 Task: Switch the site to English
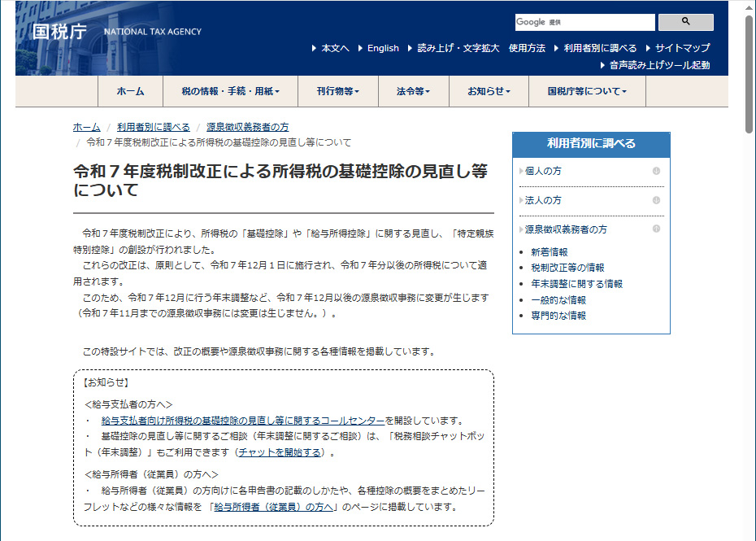click(x=383, y=48)
